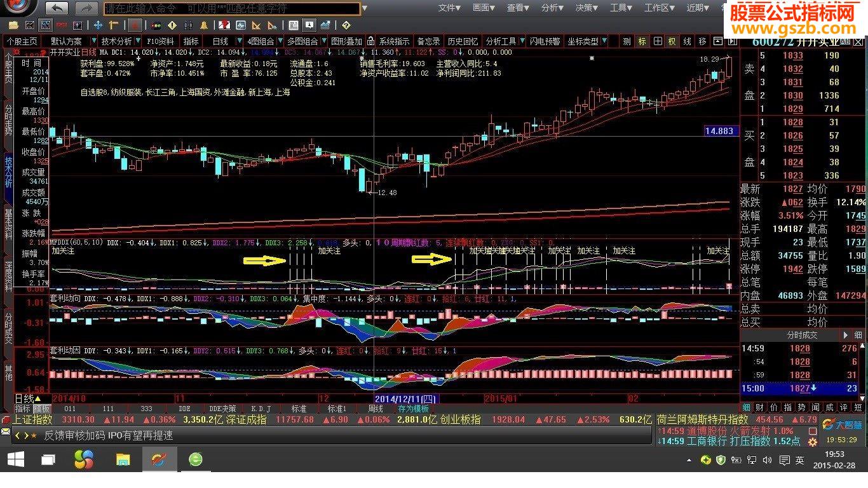Open the 文件 menu
The image size is (868, 488).
(449, 8)
